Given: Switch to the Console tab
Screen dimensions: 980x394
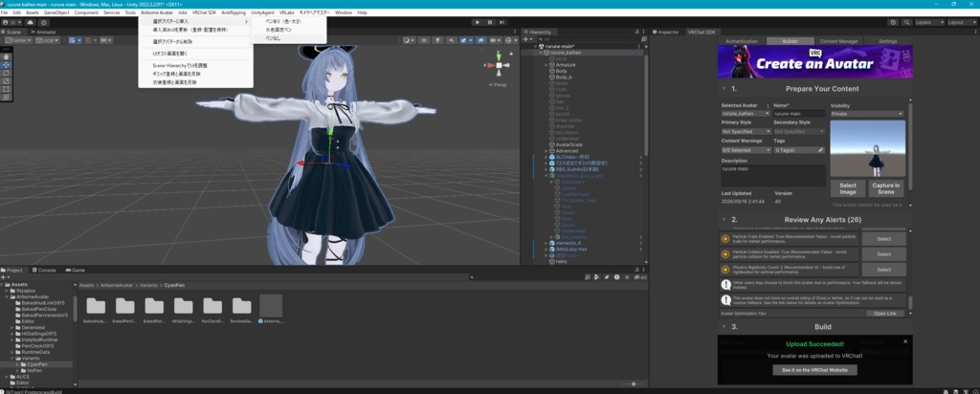Looking at the screenshot, I should click(x=45, y=271).
